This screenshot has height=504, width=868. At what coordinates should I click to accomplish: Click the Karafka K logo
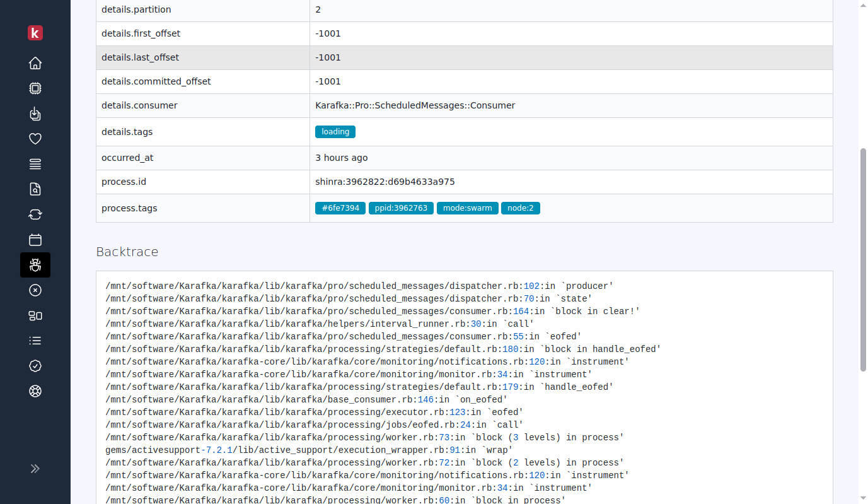pos(35,33)
